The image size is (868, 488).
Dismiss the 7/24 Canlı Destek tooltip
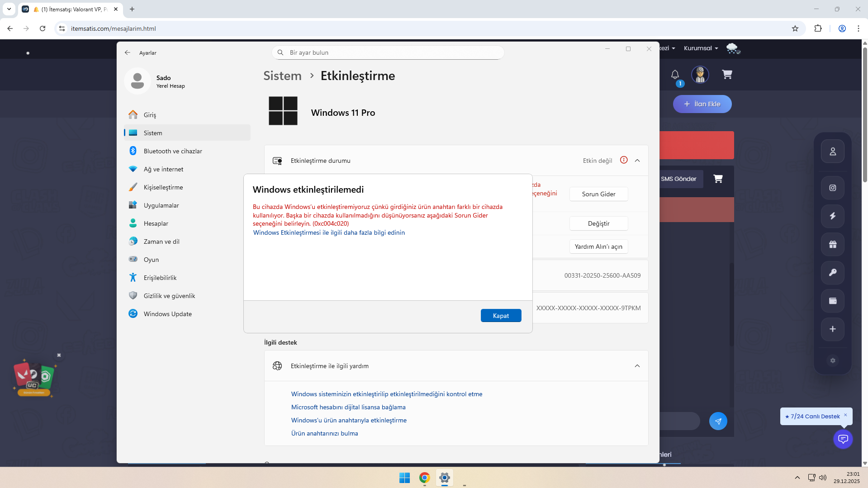click(845, 415)
